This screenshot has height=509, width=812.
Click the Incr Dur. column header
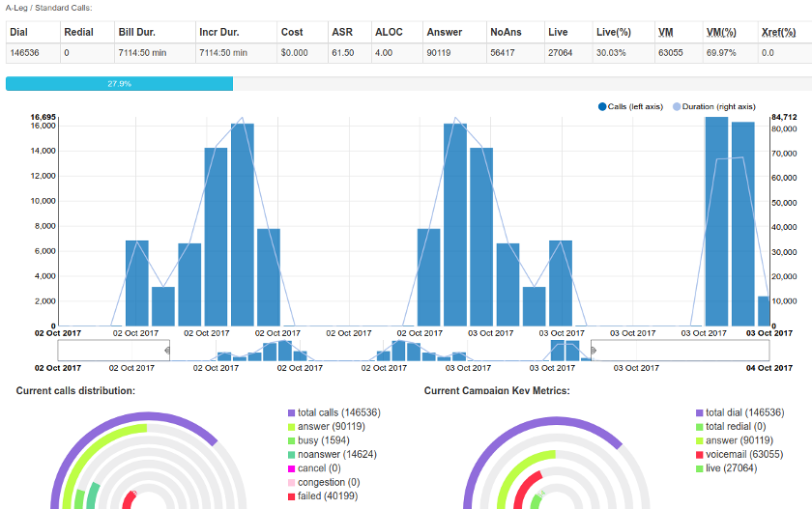coord(236,32)
